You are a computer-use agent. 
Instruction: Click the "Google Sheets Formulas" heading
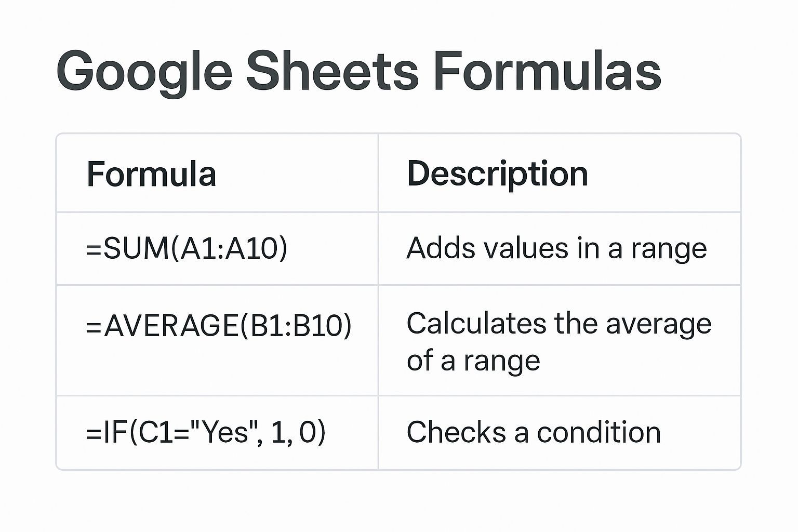point(358,71)
